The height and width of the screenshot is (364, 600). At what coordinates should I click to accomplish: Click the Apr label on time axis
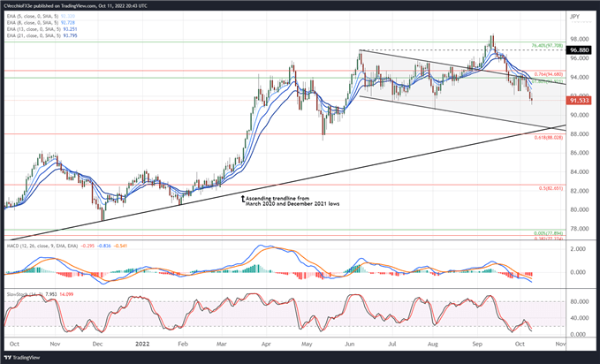click(x=266, y=344)
